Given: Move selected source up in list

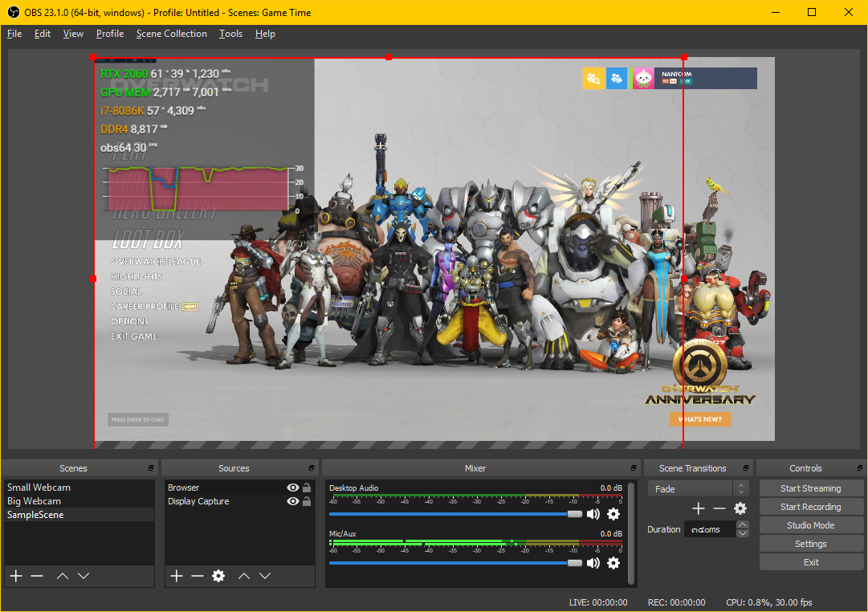Looking at the screenshot, I should click(x=244, y=576).
